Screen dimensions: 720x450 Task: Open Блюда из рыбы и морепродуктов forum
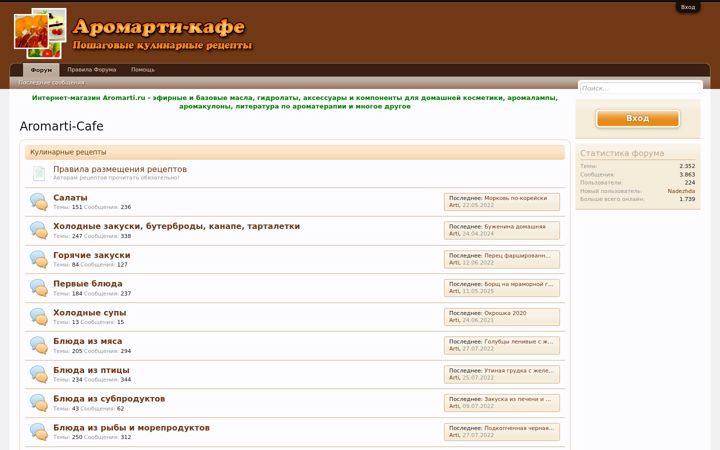point(131,428)
